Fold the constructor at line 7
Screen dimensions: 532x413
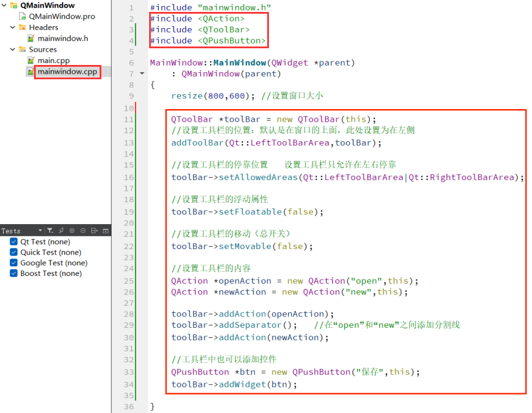[x=142, y=73]
